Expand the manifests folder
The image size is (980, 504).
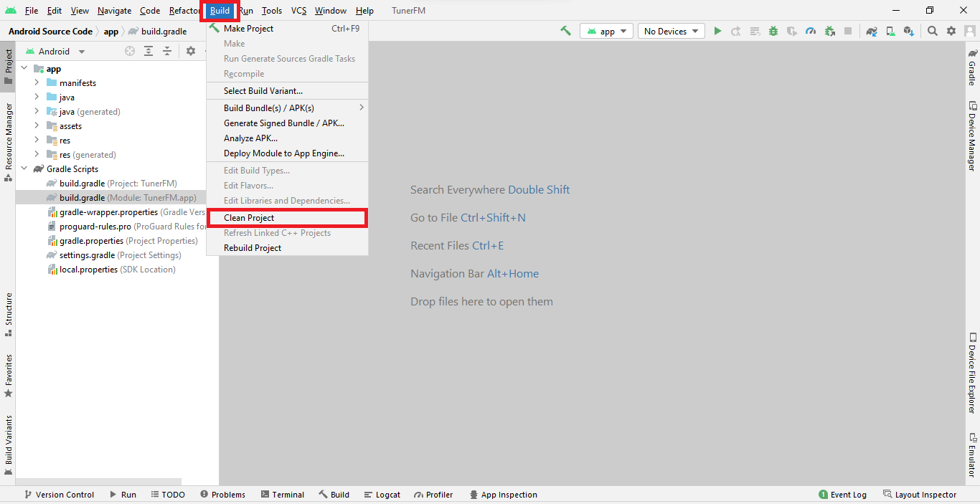[37, 83]
